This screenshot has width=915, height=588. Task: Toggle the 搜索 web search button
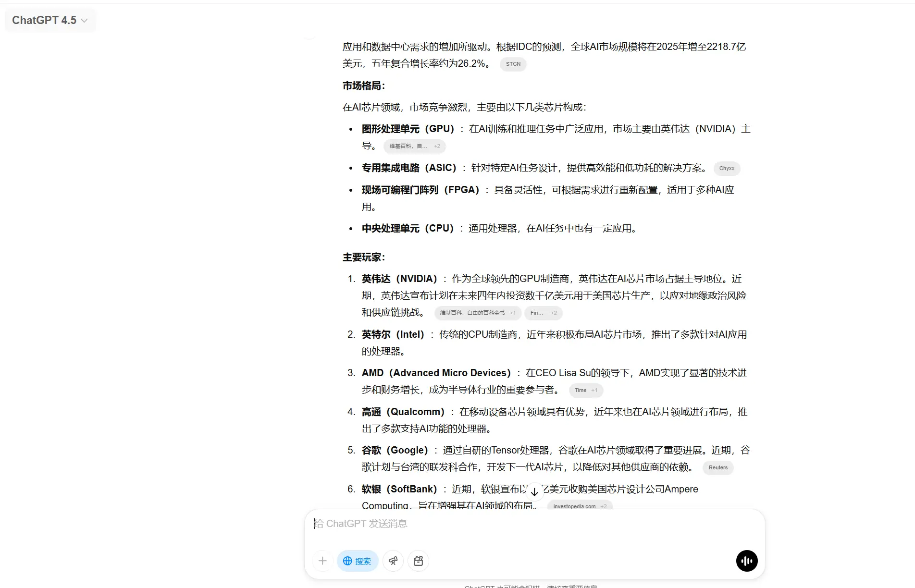357,561
